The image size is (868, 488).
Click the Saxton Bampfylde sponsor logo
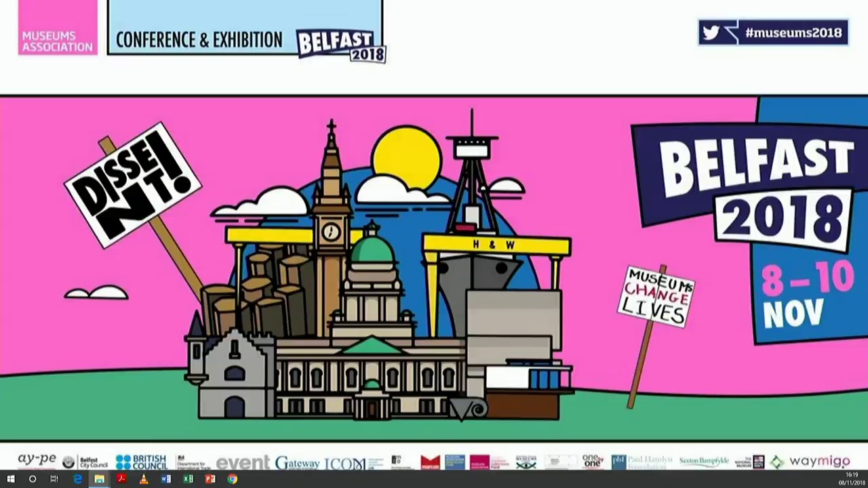(x=704, y=462)
